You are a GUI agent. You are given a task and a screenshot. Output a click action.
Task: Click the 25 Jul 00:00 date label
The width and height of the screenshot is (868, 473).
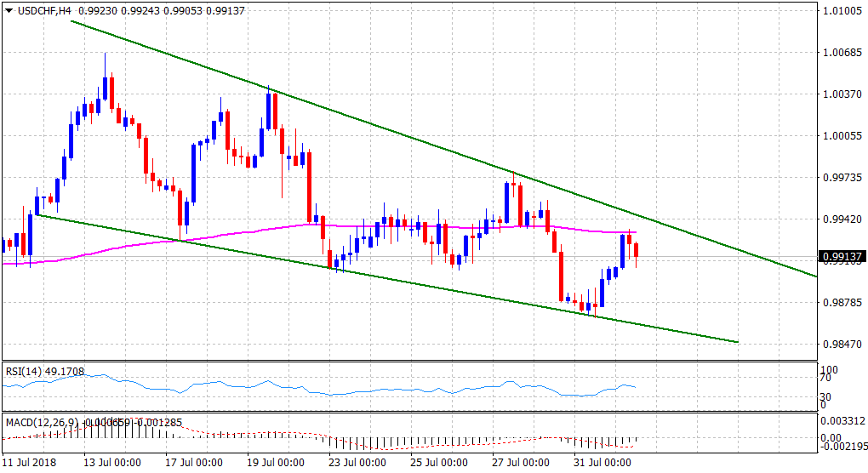[x=439, y=463]
